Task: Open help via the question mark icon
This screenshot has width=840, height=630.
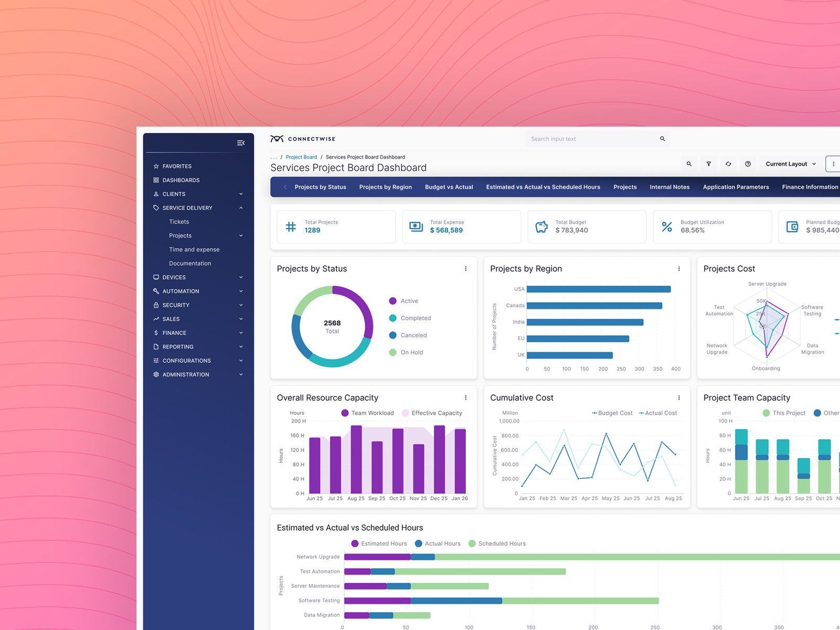Action: tap(748, 164)
